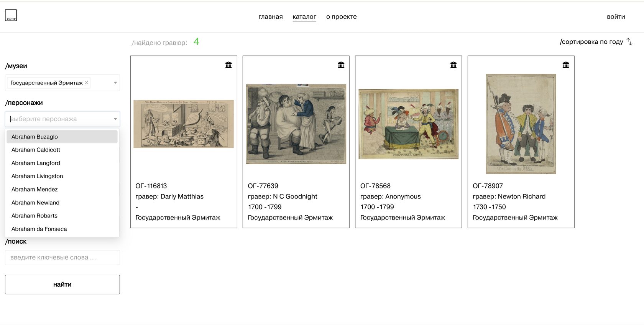Select Abraham Buzaglo from the list
644x335 pixels.
[x=62, y=137]
